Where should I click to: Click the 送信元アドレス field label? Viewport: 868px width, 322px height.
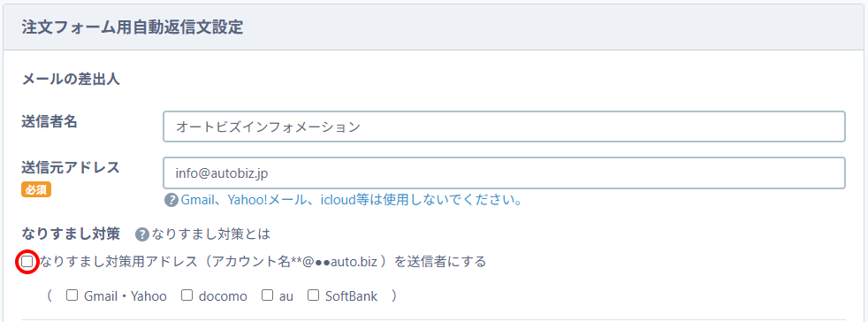(x=71, y=167)
